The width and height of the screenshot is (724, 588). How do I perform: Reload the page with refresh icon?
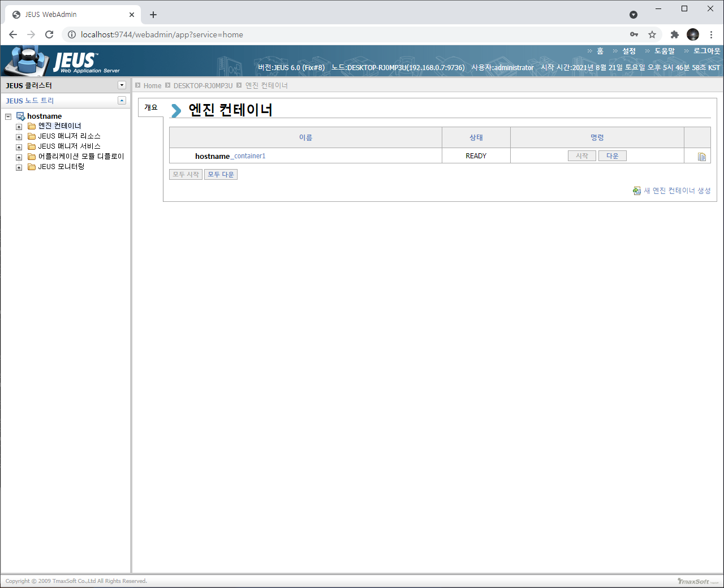[x=49, y=34]
